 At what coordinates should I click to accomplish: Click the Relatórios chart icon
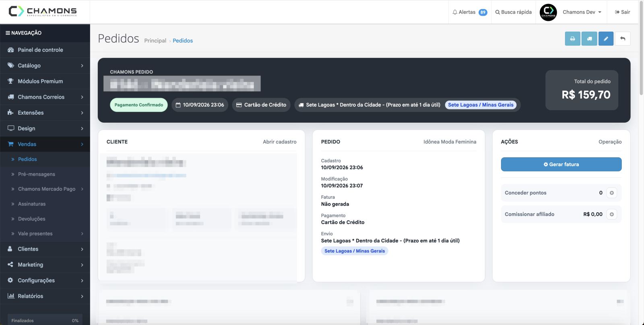pyautogui.click(x=10, y=296)
